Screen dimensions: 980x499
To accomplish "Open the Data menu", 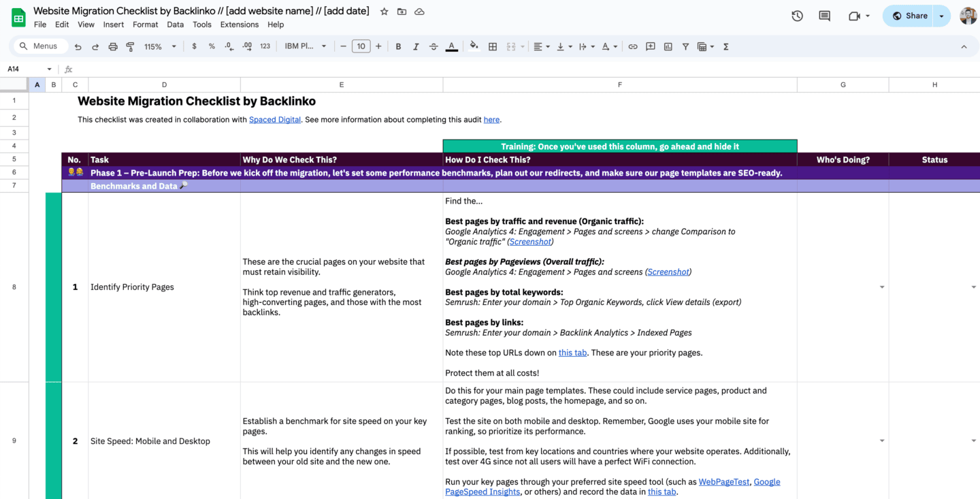I will click(x=175, y=25).
